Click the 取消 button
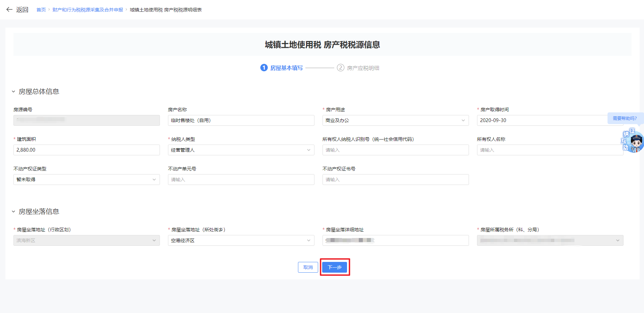The height and width of the screenshot is (313, 644). [308, 267]
